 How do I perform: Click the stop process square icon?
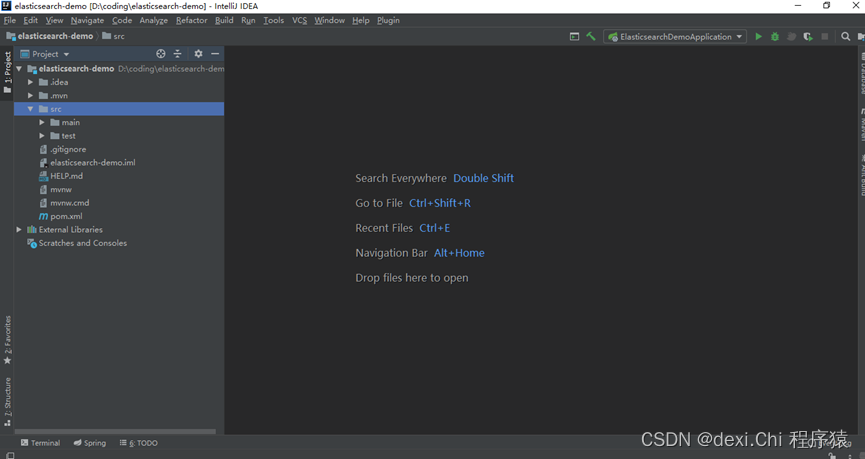coord(825,36)
